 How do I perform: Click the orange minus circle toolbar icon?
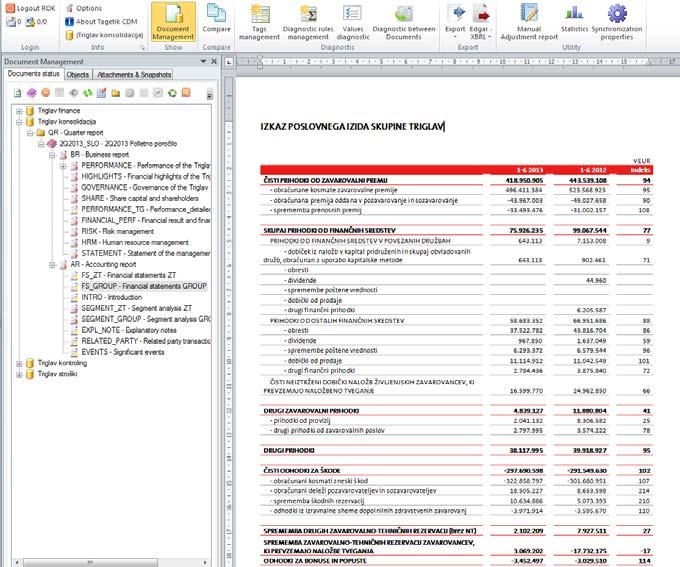[46, 92]
